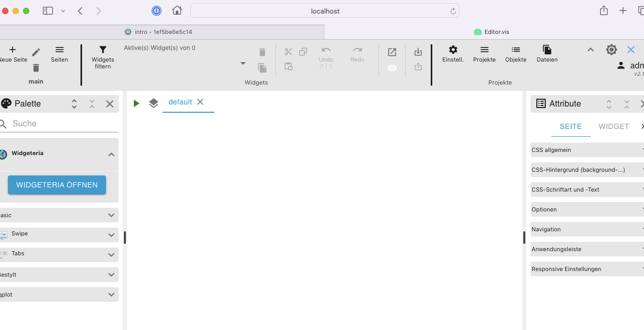Image resolution: width=644 pixels, height=330 pixels.
Task: Expand the Optionen section
Action: pos(587,209)
